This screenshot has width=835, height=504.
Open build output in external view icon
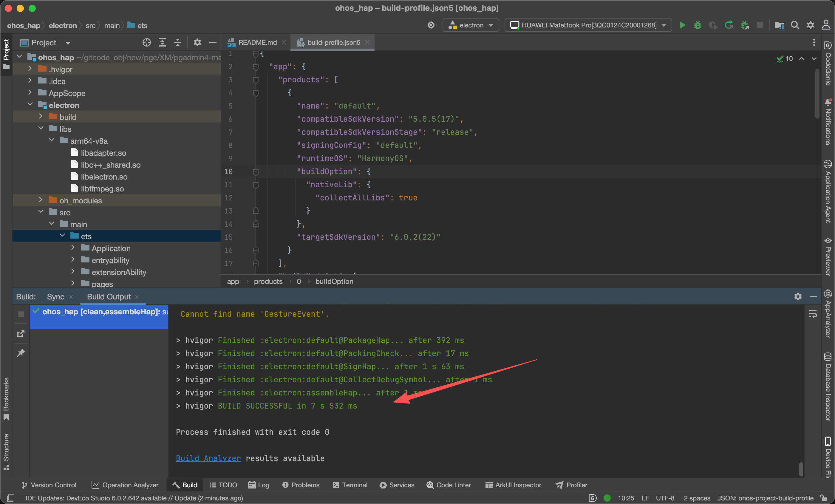(21, 333)
